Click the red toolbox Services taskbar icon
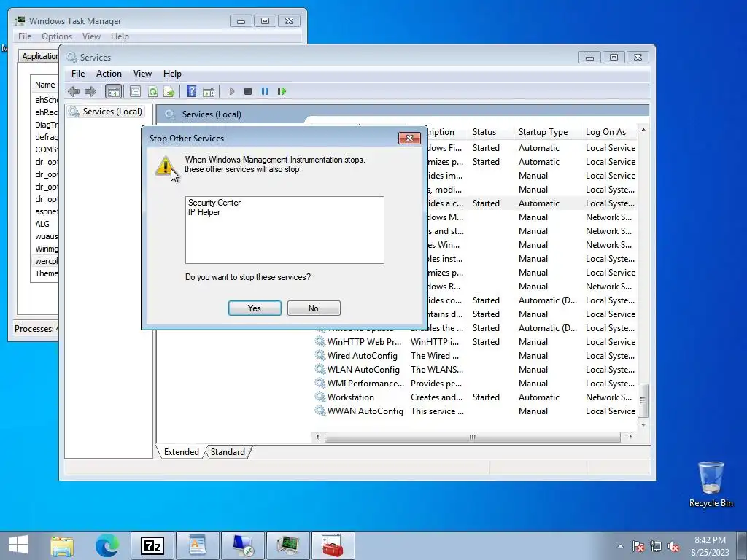Viewport: 747px width, 560px height. pyautogui.click(x=333, y=545)
